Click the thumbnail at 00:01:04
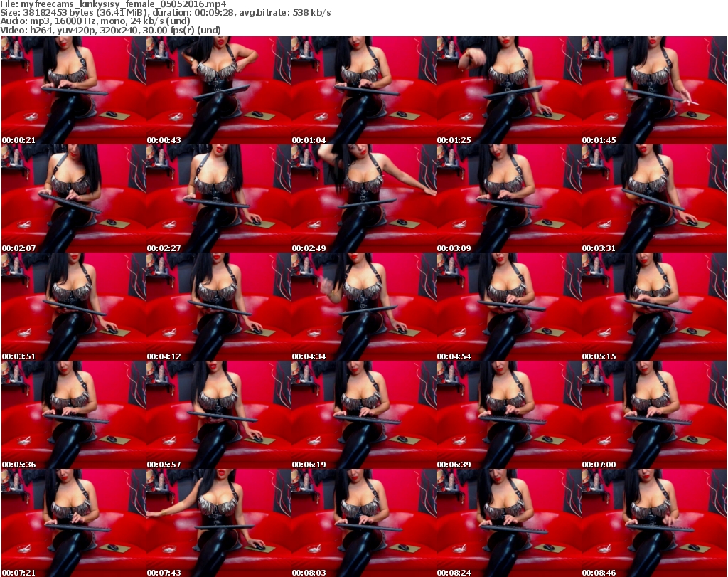 coord(363,90)
